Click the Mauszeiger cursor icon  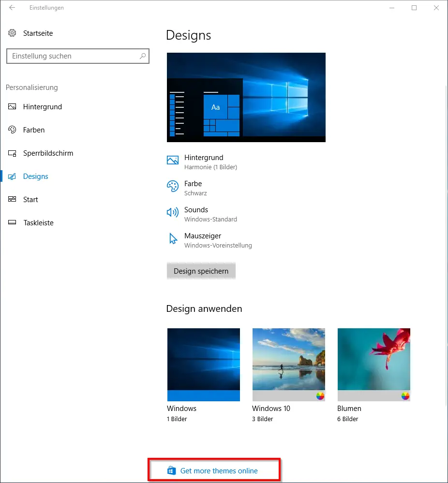coord(173,238)
